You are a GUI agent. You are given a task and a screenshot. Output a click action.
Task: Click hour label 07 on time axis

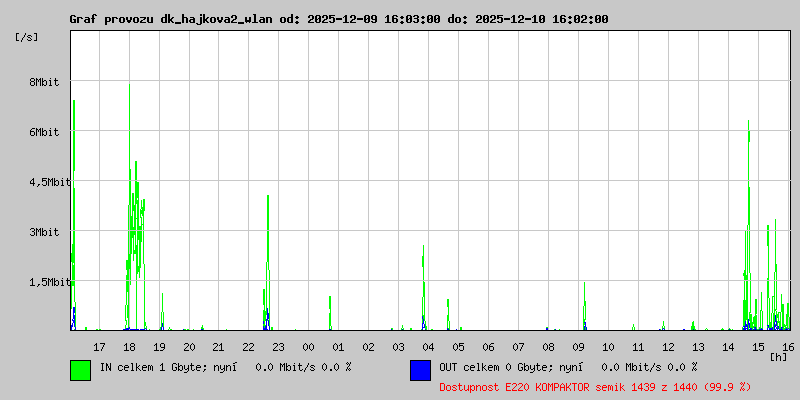click(518, 347)
